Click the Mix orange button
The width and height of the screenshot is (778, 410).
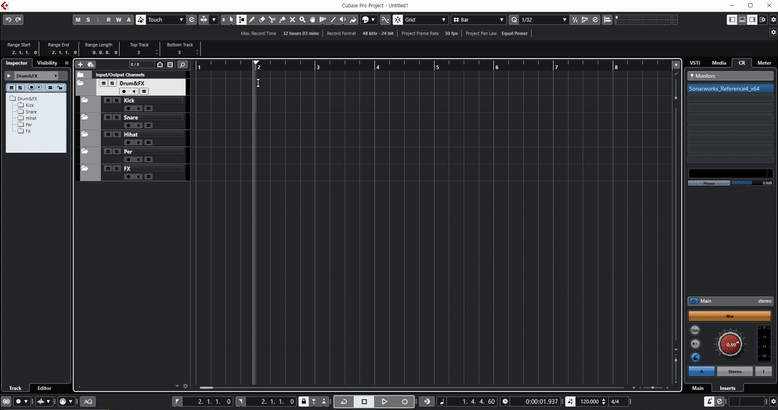[x=729, y=316]
